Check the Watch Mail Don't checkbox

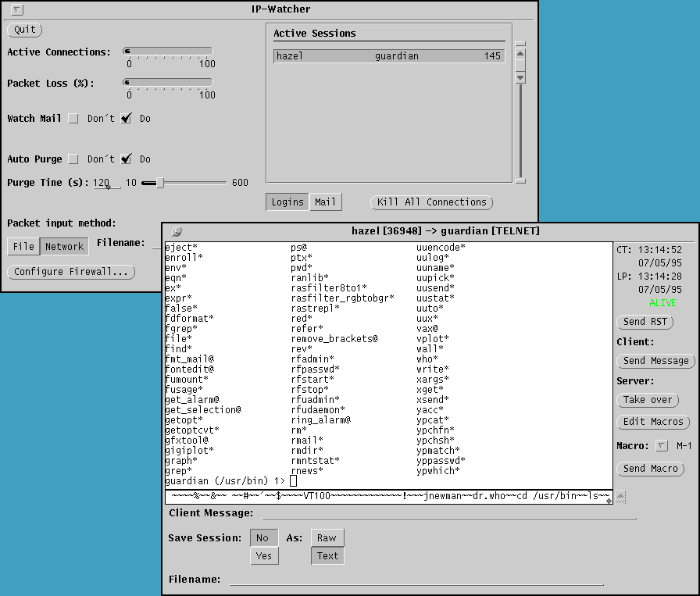point(73,119)
